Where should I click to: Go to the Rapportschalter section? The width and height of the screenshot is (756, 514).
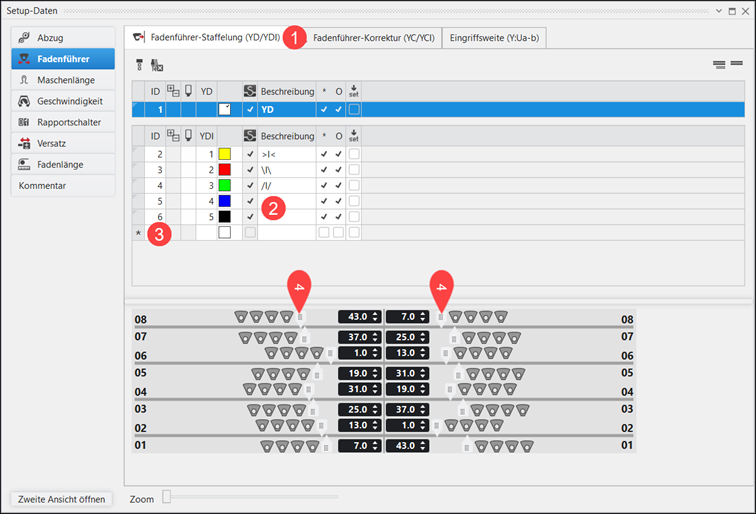(63, 122)
